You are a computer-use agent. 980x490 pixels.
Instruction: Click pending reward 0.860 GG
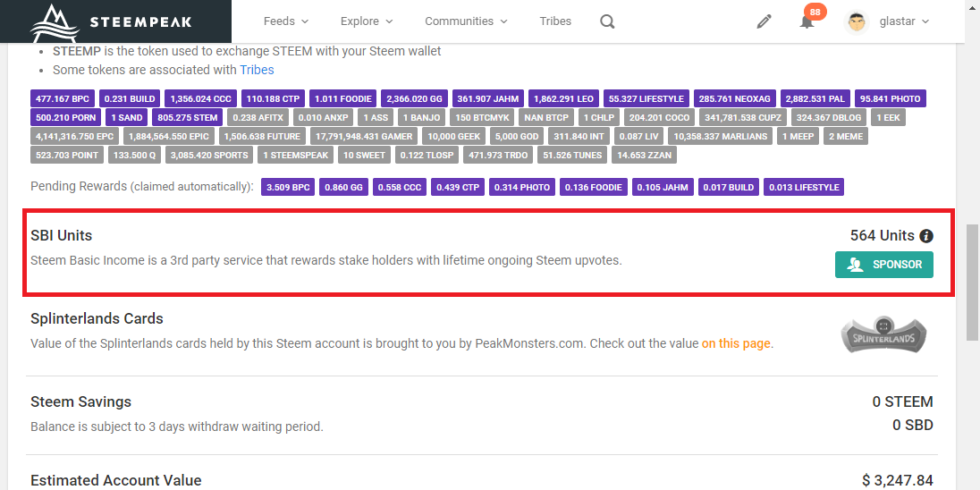[343, 187]
